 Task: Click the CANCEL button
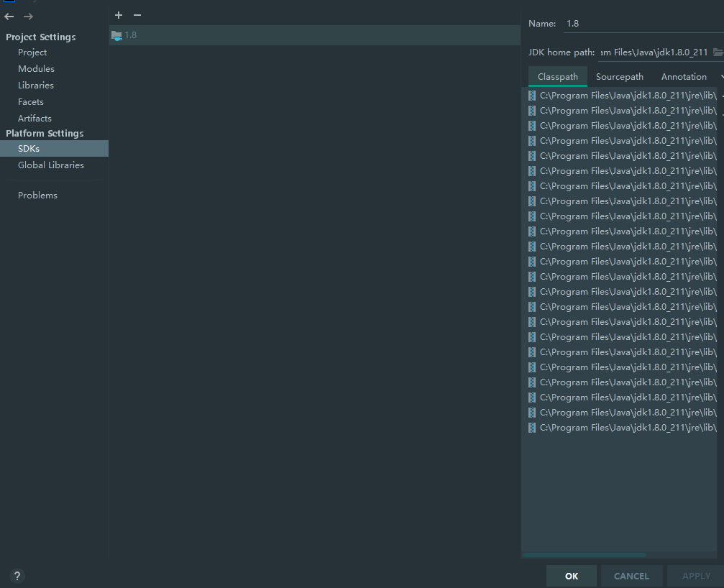pos(631,576)
